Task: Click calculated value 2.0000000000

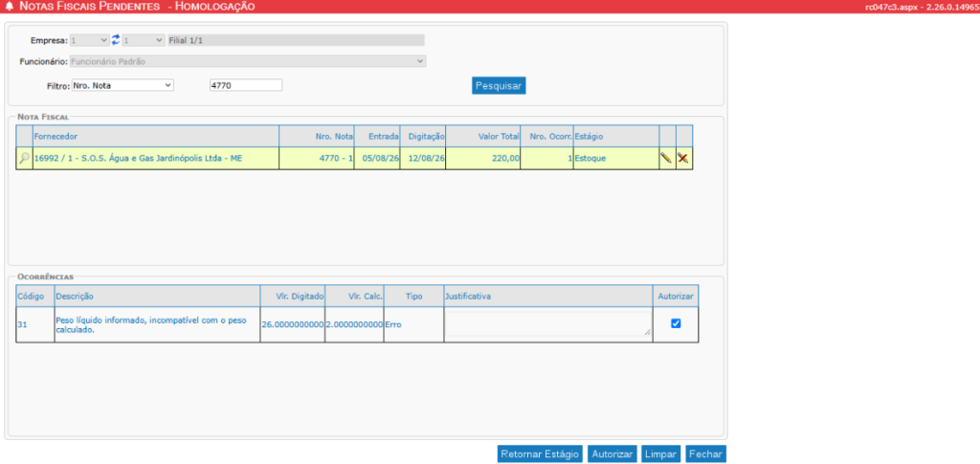Action: pyautogui.click(x=354, y=324)
